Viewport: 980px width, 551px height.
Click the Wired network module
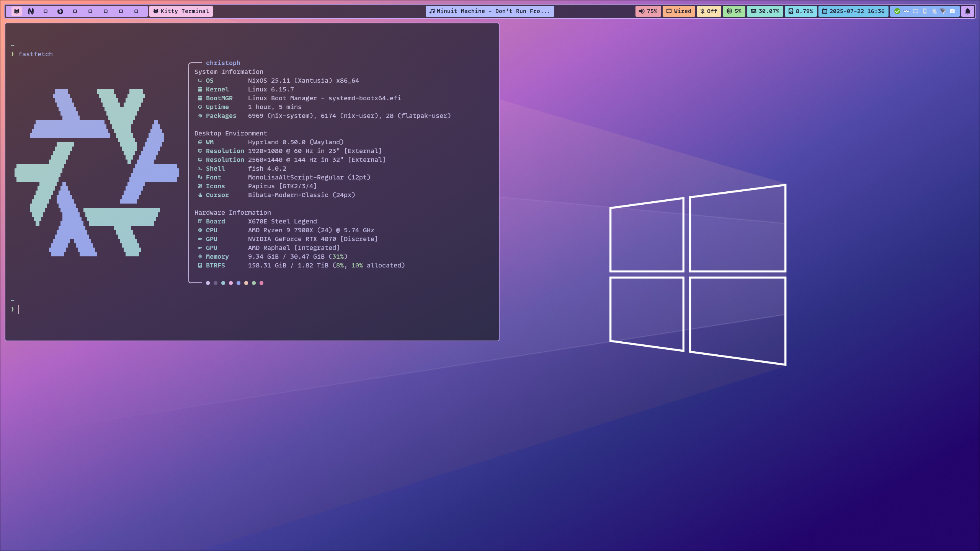pos(679,11)
